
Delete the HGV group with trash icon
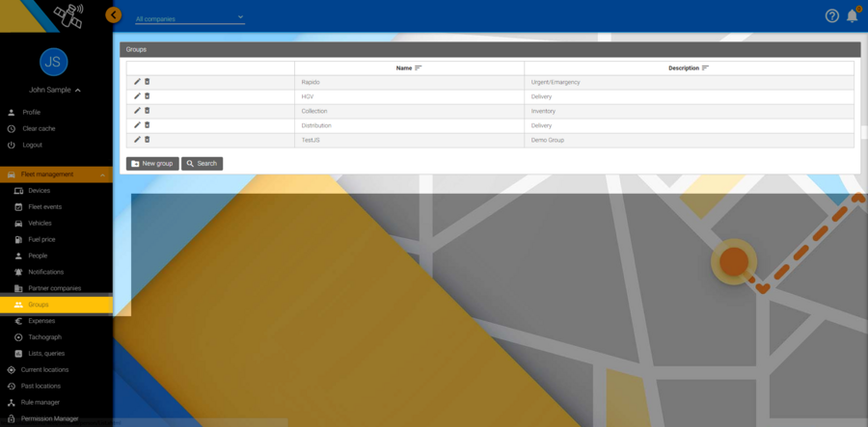[148, 95]
